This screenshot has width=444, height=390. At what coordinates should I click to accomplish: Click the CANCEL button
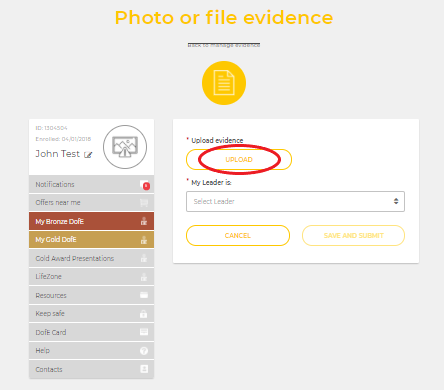pyautogui.click(x=238, y=235)
